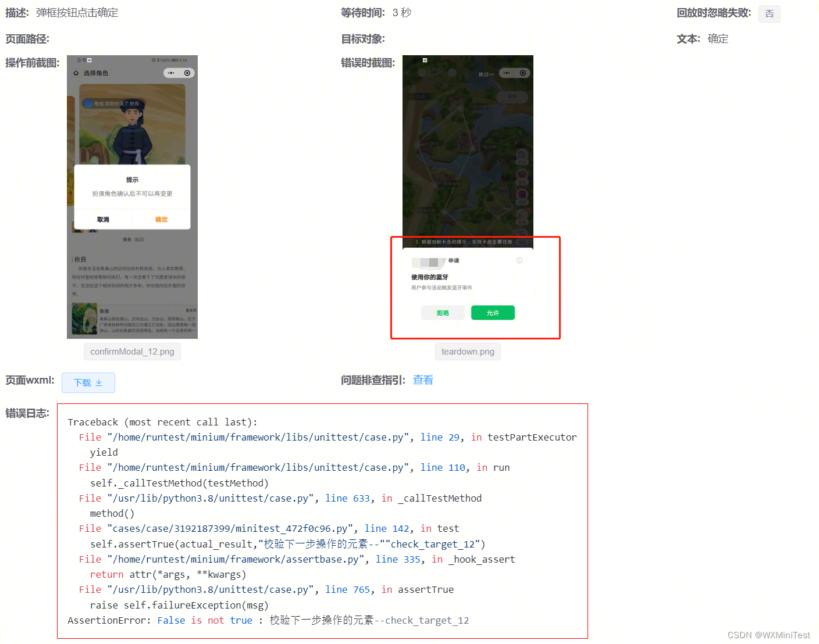Tap the home icon beside 选择角色
819x644 pixels.
76,73
